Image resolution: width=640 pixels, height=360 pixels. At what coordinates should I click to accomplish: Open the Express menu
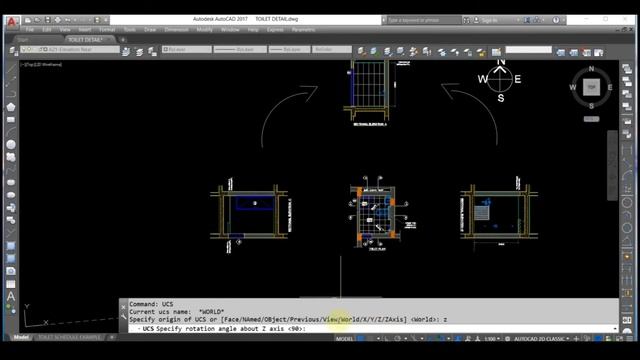275,29
